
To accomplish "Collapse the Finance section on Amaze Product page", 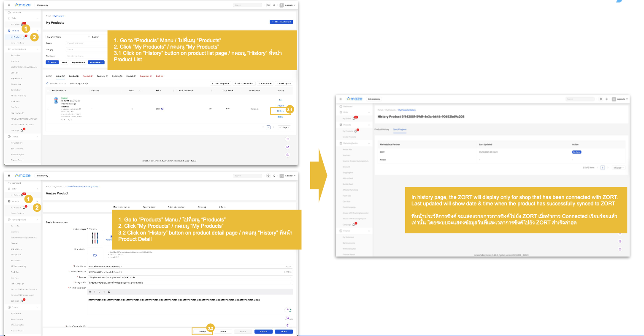I will pos(37,307).
